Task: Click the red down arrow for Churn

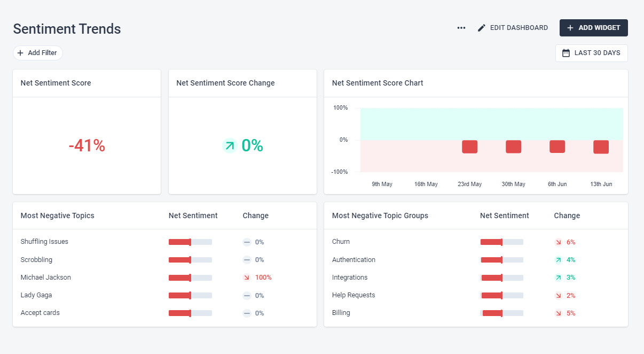Action: click(558, 242)
